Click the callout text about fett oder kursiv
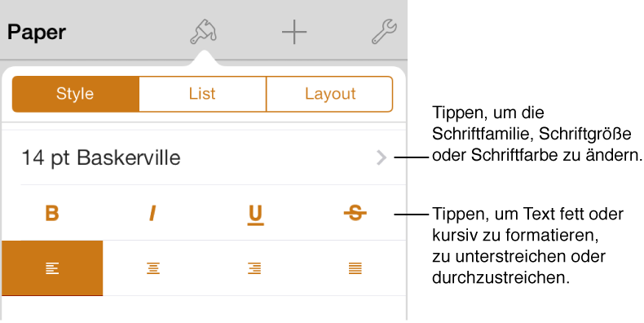Screen dimensions: 644x323 click(x=527, y=246)
